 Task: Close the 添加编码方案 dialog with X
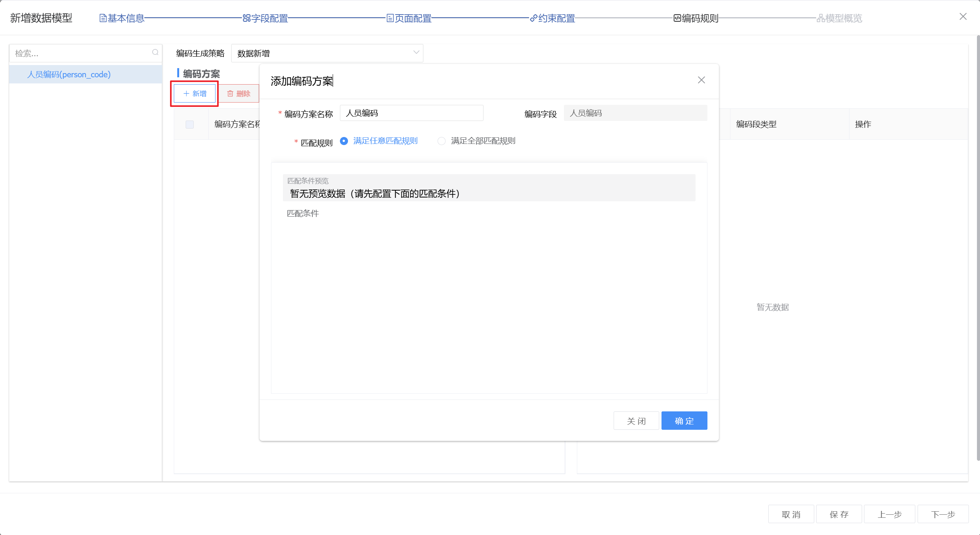click(701, 80)
